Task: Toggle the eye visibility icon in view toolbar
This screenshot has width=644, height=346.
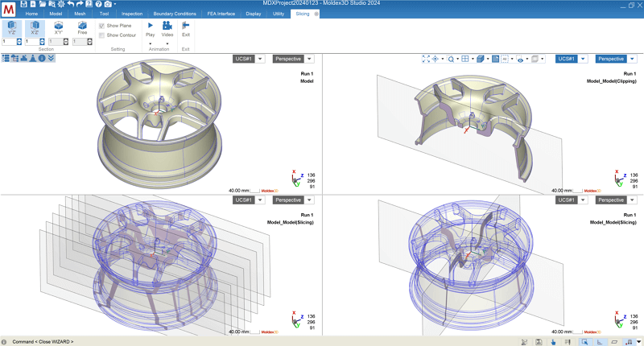Action: tap(521, 59)
